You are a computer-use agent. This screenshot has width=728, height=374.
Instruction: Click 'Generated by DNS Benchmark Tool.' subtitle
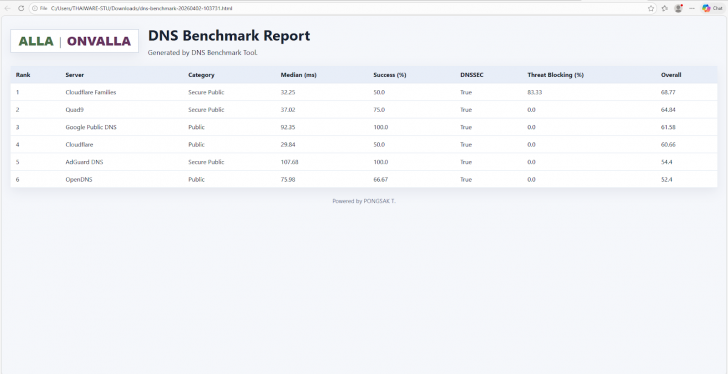click(202, 52)
